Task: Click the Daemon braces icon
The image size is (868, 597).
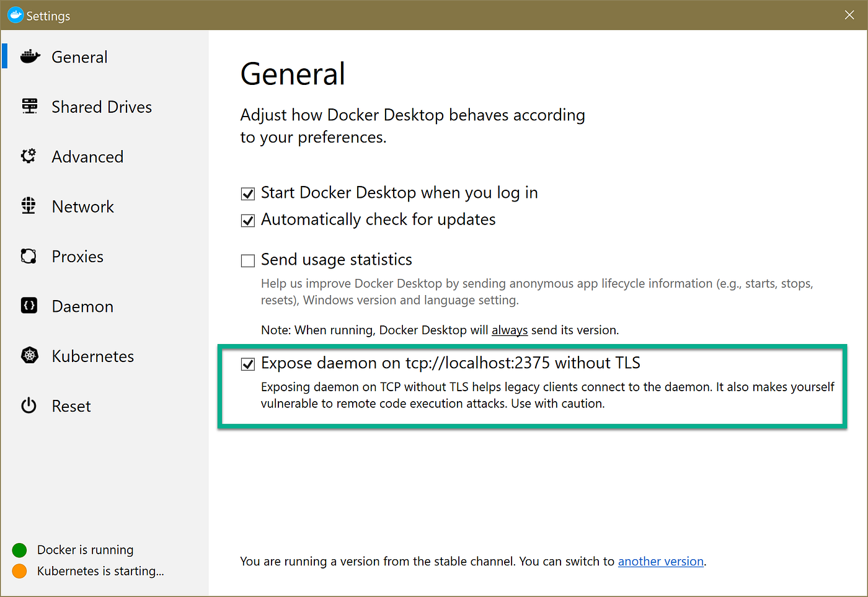Action: (29, 306)
